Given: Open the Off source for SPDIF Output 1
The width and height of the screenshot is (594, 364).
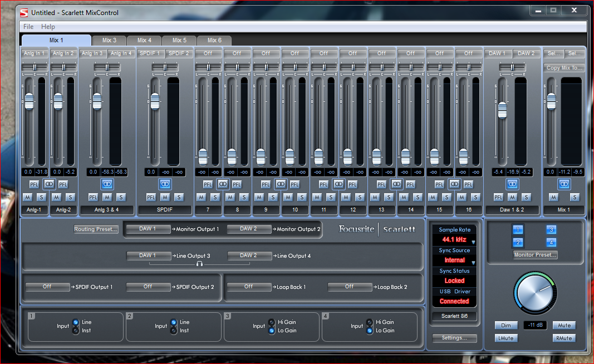Looking at the screenshot, I should [47, 287].
